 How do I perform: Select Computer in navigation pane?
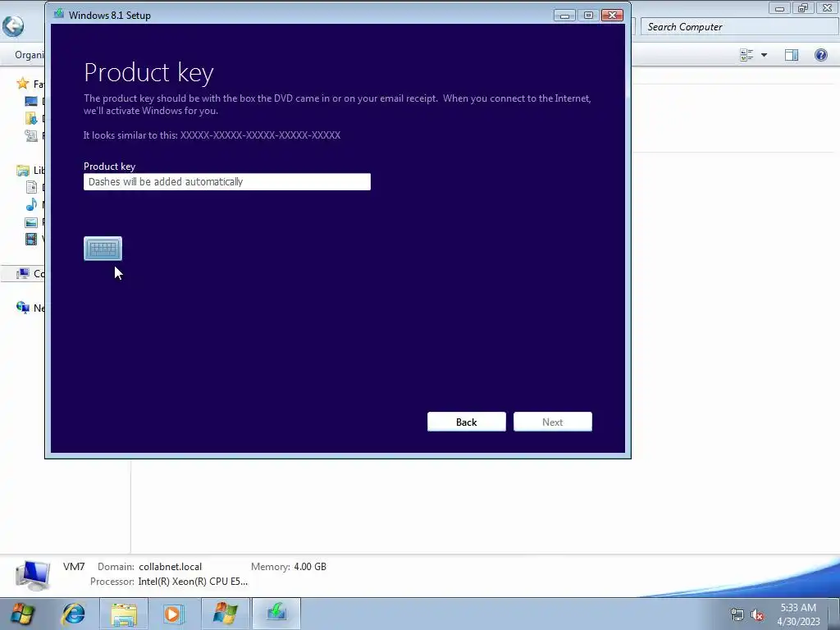coord(22,273)
